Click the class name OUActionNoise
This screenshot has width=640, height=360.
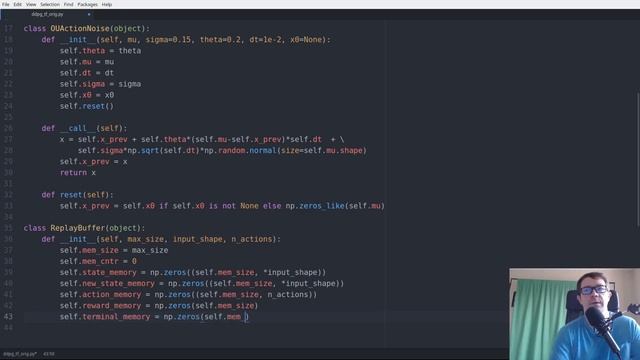(80, 29)
